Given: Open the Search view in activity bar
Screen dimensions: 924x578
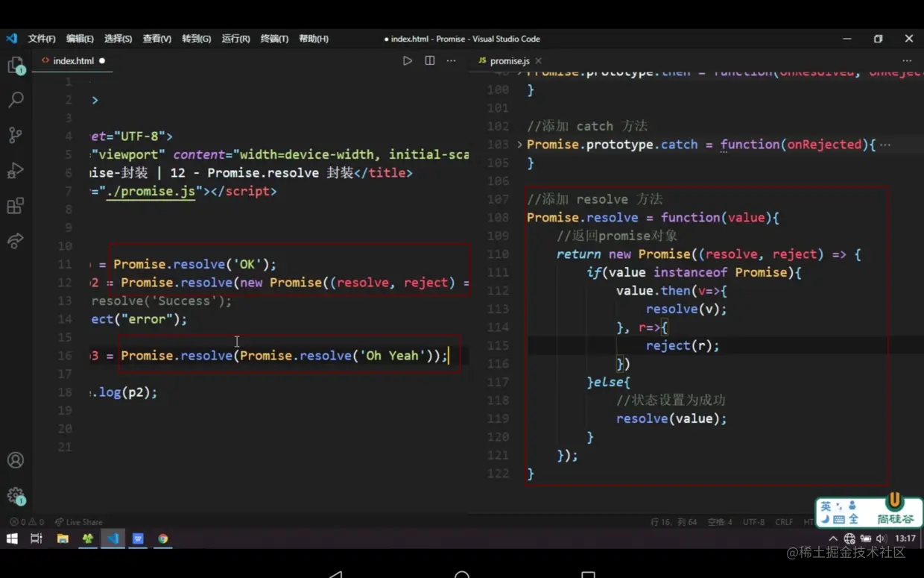Looking at the screenshot, I should pyautogui.click(x=16, y=99).
